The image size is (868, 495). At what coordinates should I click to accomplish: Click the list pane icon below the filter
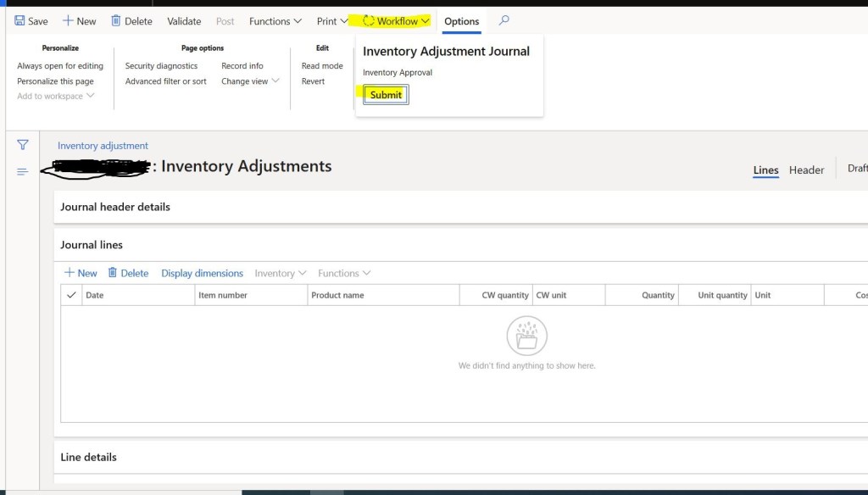point(22,171)
